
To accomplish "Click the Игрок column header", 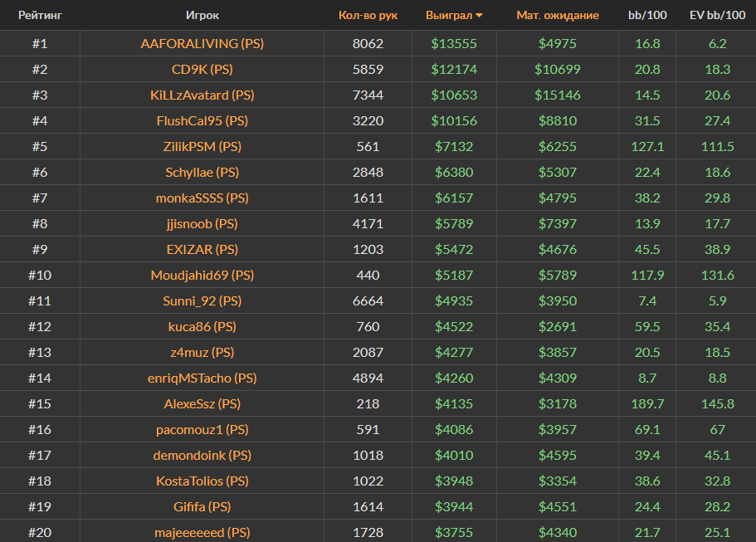I will tap(202, 15).
